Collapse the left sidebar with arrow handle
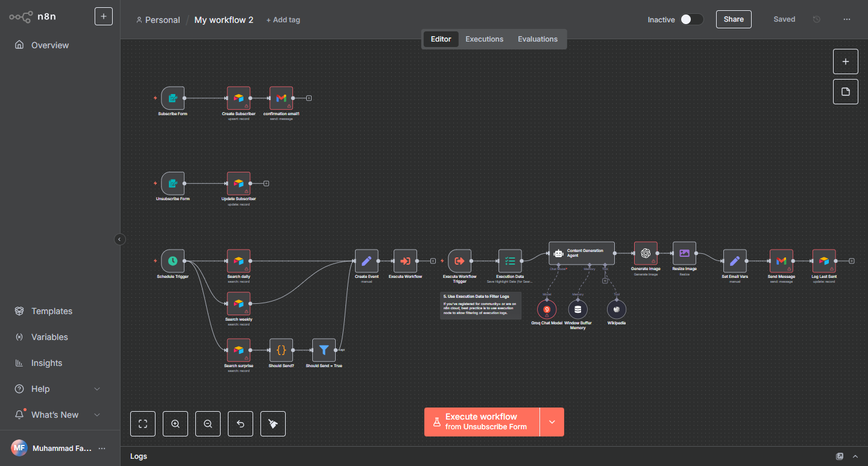 pos(119,239)
